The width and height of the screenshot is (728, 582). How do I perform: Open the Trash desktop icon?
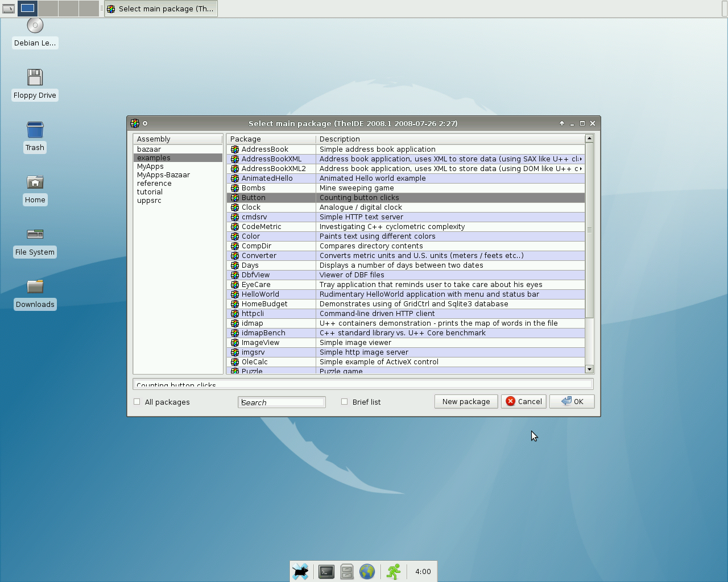[35, 130]
